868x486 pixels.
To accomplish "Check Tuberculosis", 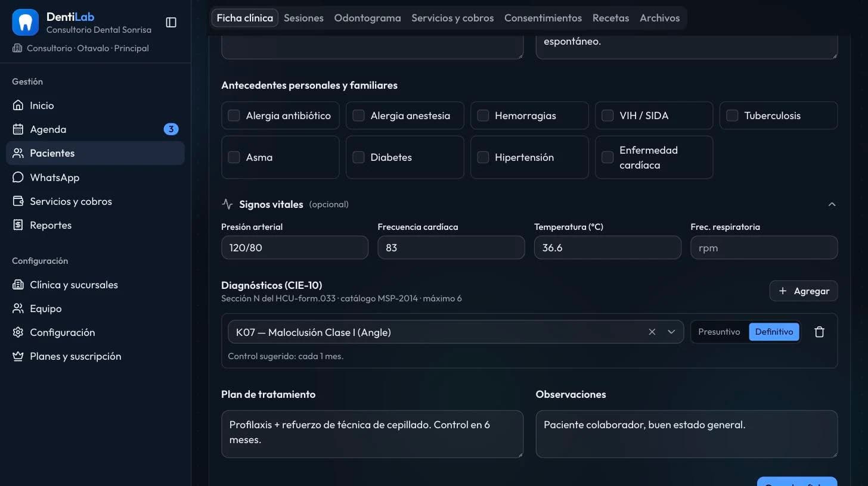I will click(733, 116).
